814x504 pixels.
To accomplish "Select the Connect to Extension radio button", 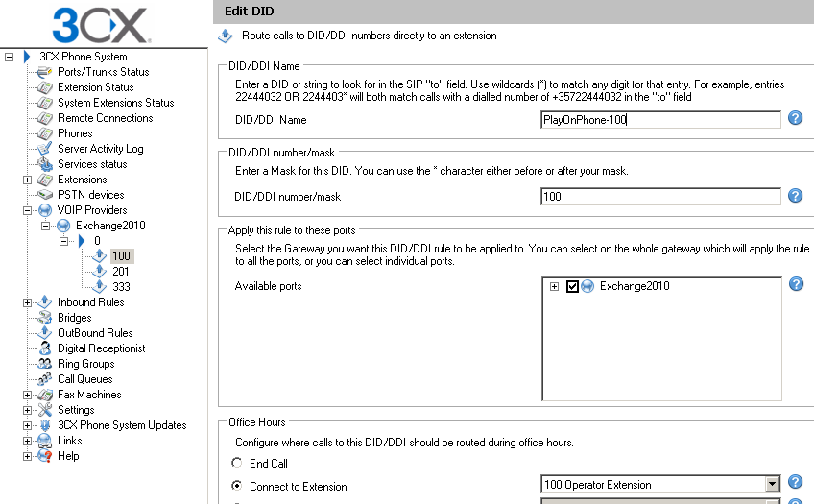I will (x=237, y=486).
